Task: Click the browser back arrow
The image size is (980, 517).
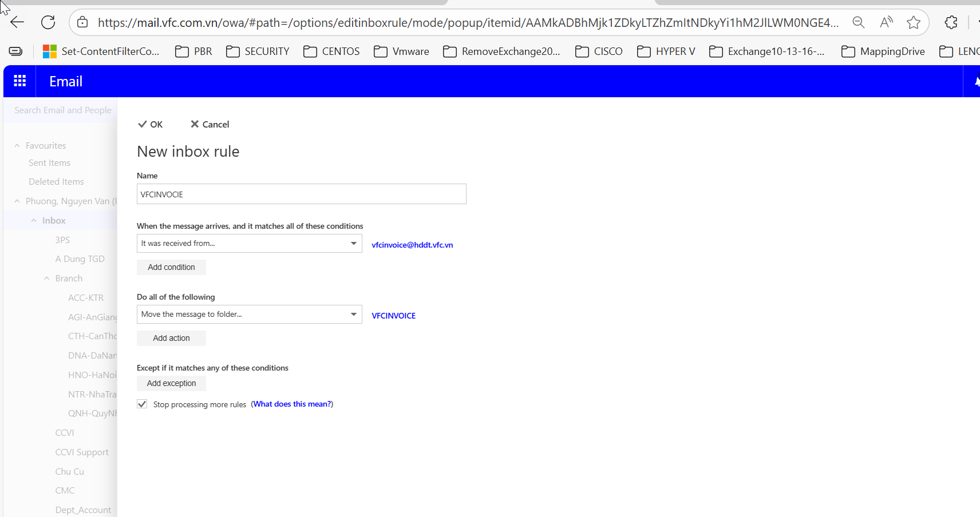Action: point(17,22)
